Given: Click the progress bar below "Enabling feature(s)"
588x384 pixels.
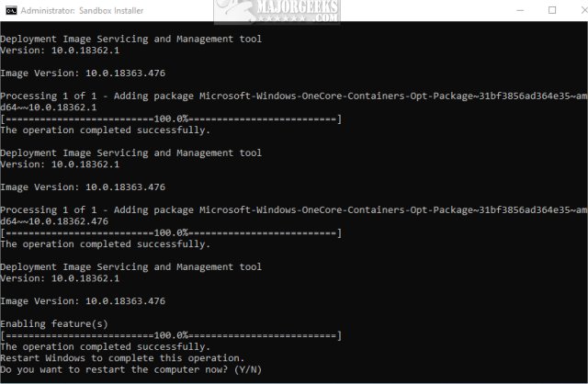Looking at the screenshot, I should (172, 335).
